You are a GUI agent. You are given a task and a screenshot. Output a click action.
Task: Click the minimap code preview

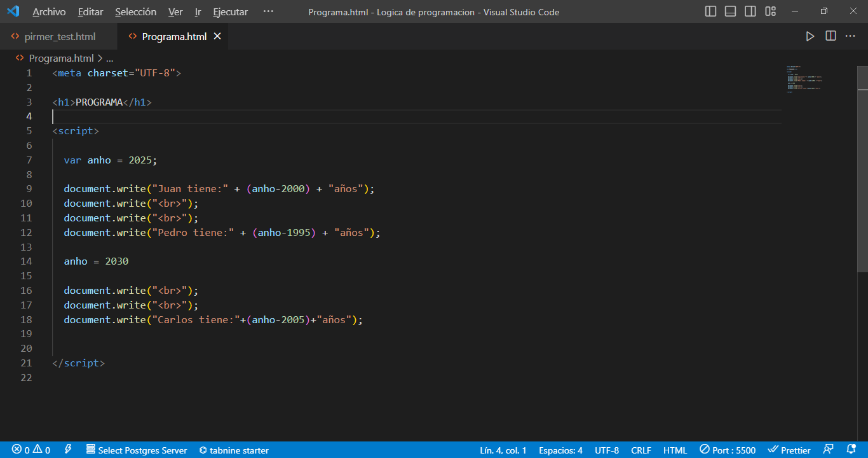[804, 80]
